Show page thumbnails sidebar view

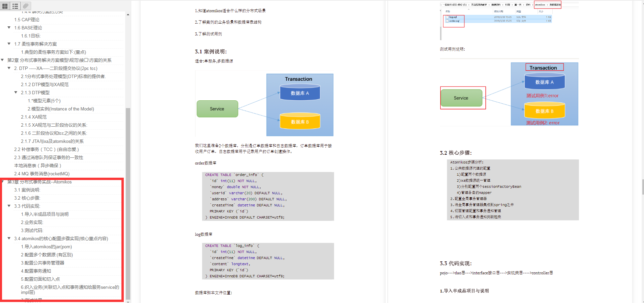(x=5, y=6)
